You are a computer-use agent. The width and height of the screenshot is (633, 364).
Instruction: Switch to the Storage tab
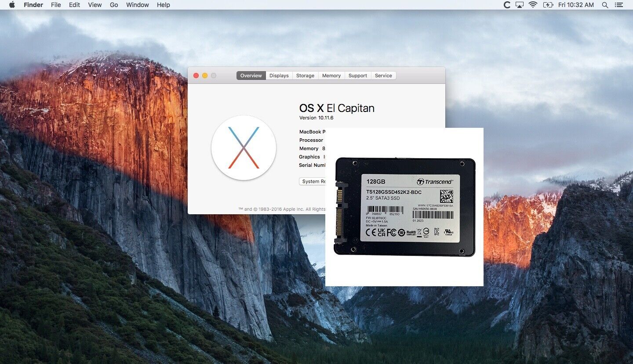click(305, 76)
